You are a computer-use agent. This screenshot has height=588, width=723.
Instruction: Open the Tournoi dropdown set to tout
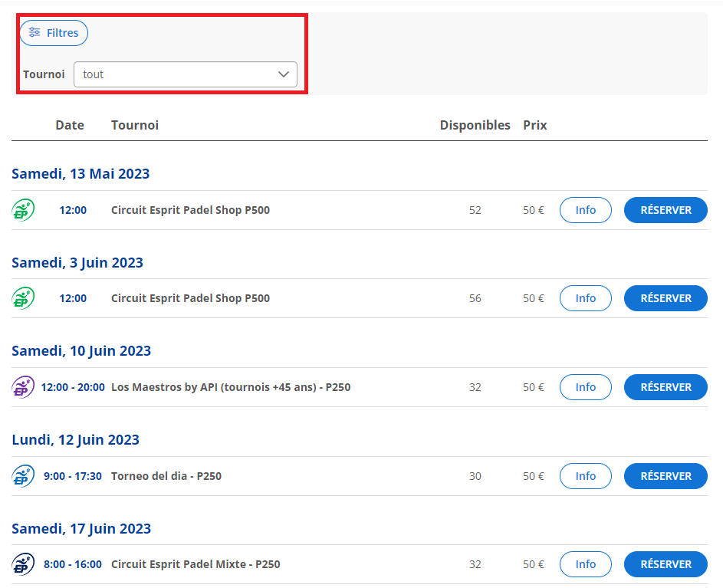(185, 74)
